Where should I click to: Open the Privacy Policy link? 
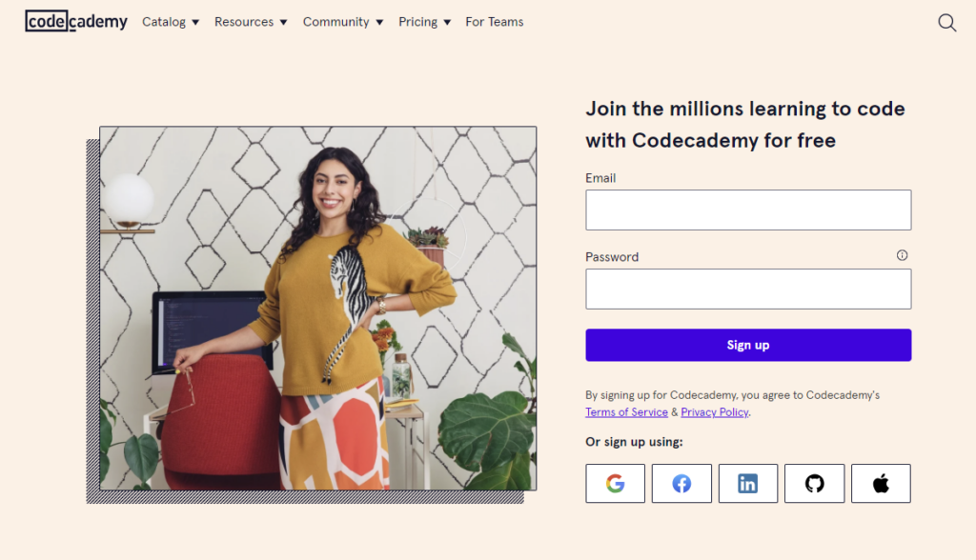[715, 412]
